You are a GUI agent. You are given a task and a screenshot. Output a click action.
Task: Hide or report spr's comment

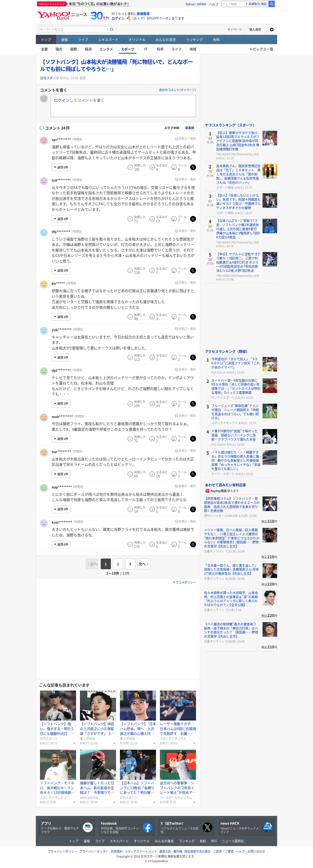coord(186,139)
